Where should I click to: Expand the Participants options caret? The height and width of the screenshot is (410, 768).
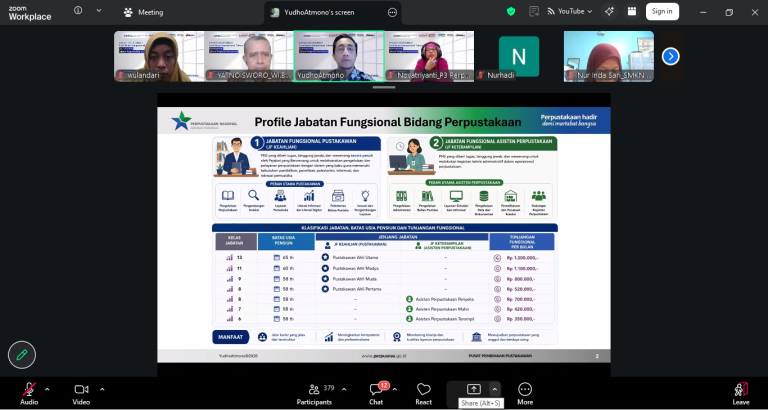(x=344, y=389)
